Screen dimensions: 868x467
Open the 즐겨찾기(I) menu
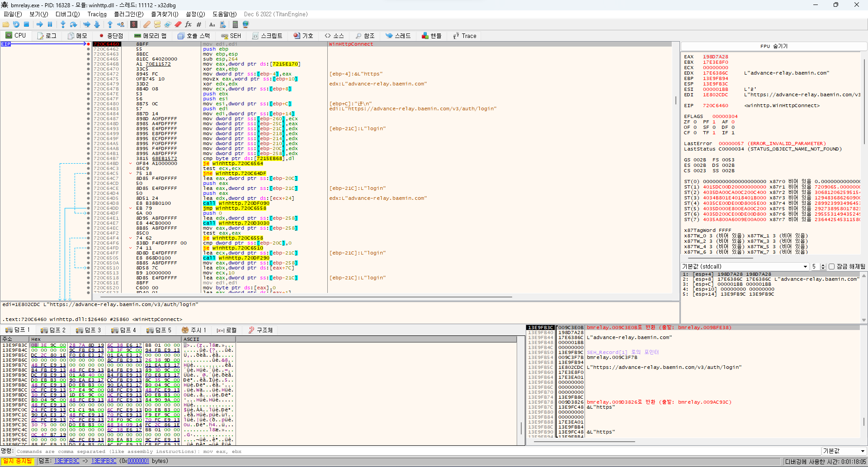click(x=165, y=14)
